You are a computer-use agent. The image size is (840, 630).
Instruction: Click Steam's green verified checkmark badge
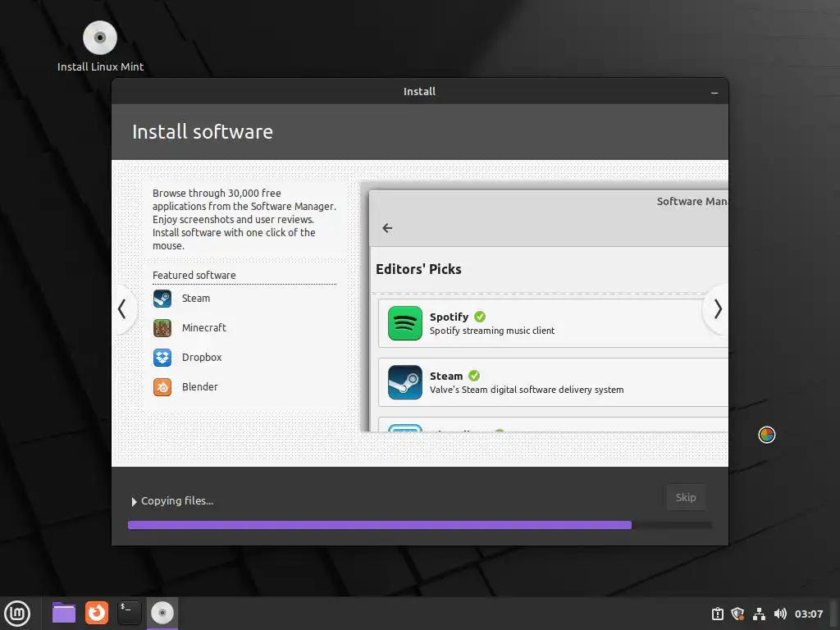(474, 376)
